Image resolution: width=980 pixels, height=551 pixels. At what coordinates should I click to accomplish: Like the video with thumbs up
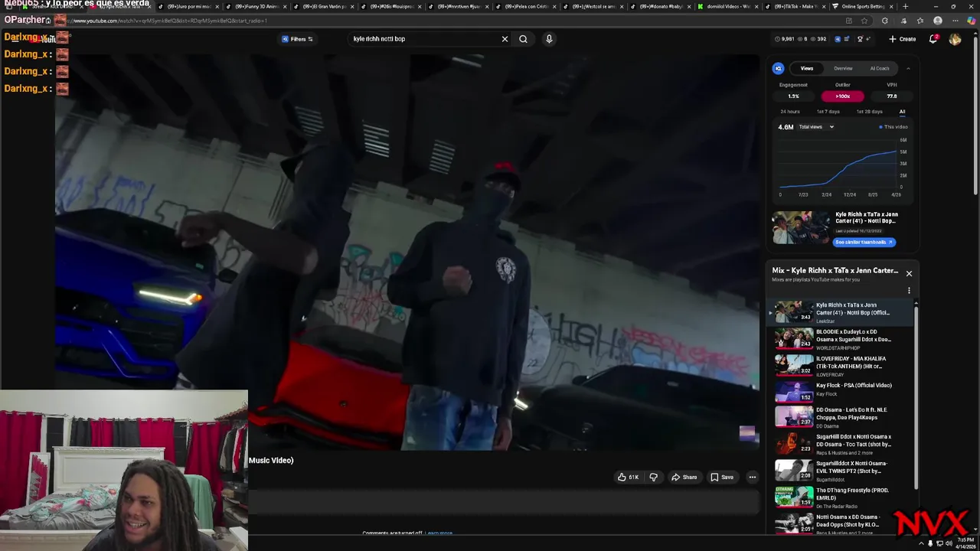628,478
